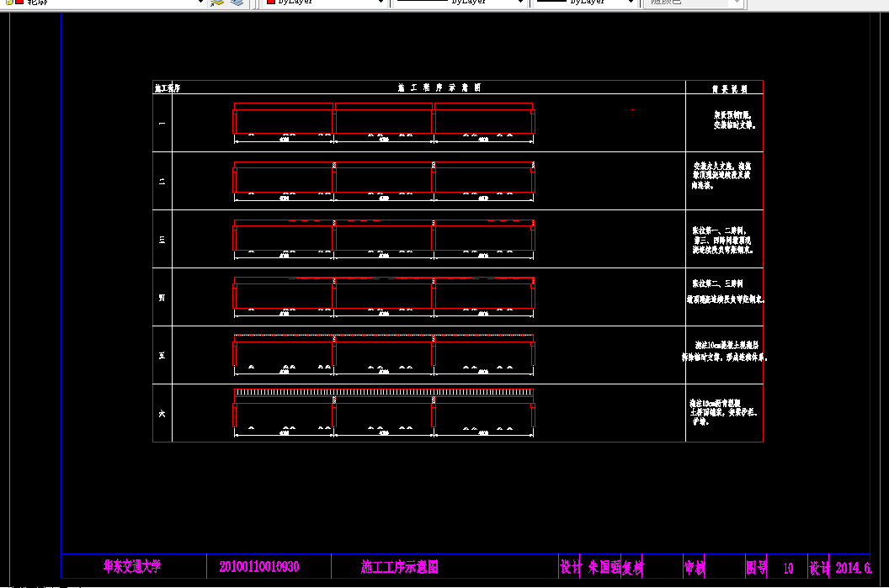Select the 简要说明 header text
This screenshot has height=588, width=889.
[x=730, y=89]
